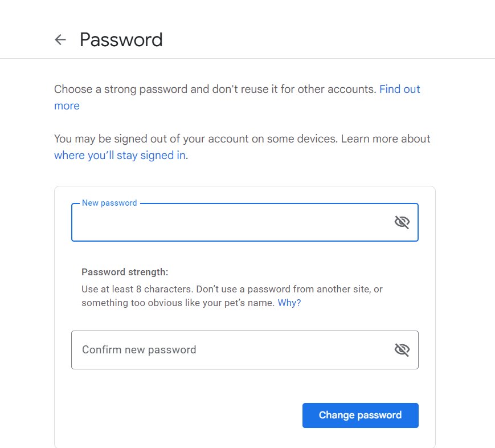Submit the new password with Change password

(x=360, y=415)
